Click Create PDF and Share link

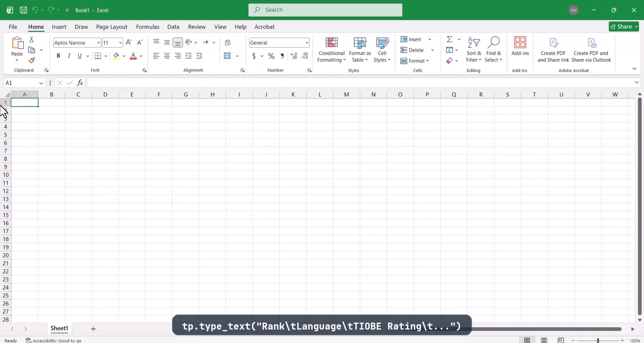(553, 51)
